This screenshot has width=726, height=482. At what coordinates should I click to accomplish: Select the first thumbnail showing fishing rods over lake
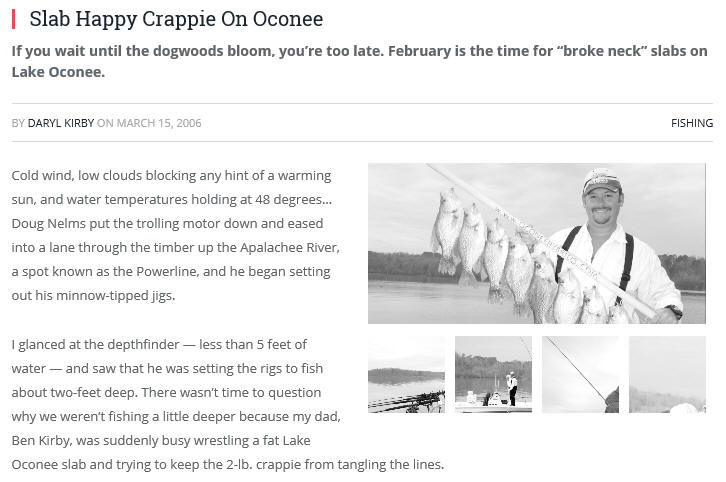pos(406,375)
